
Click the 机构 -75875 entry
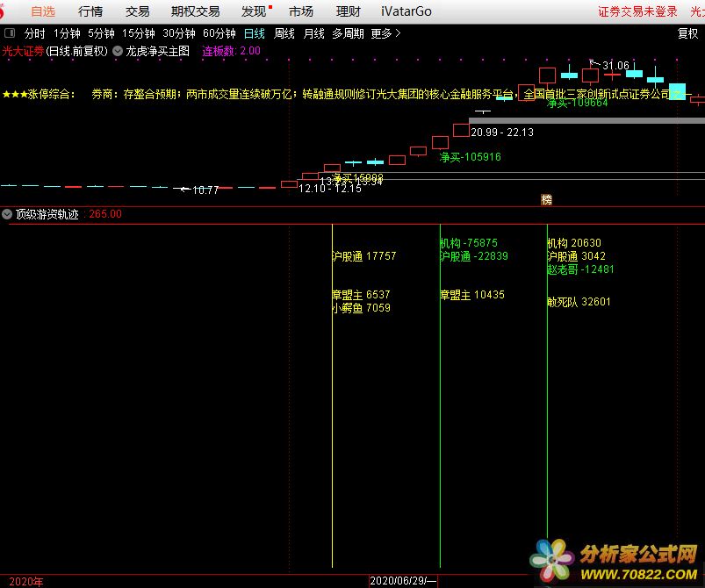pos(469,243)
